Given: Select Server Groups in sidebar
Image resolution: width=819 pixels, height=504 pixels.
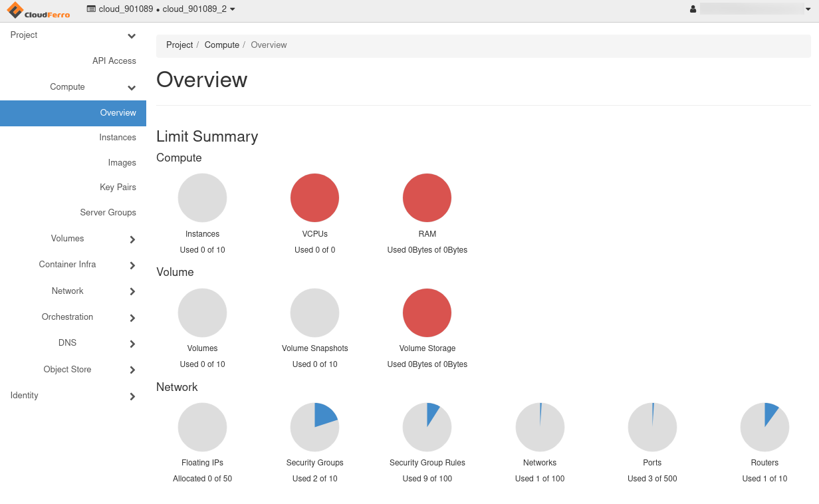Looking at the screenshot, I should click(x=108, y=213).
